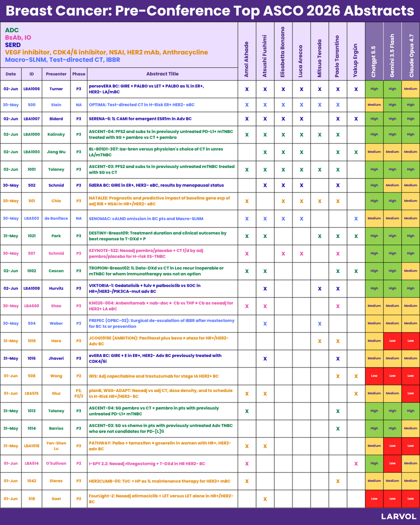Click the presenter cell "Goel"
Image resolution: width=420 pixels, height=525 pixels.
pos(56,498)
